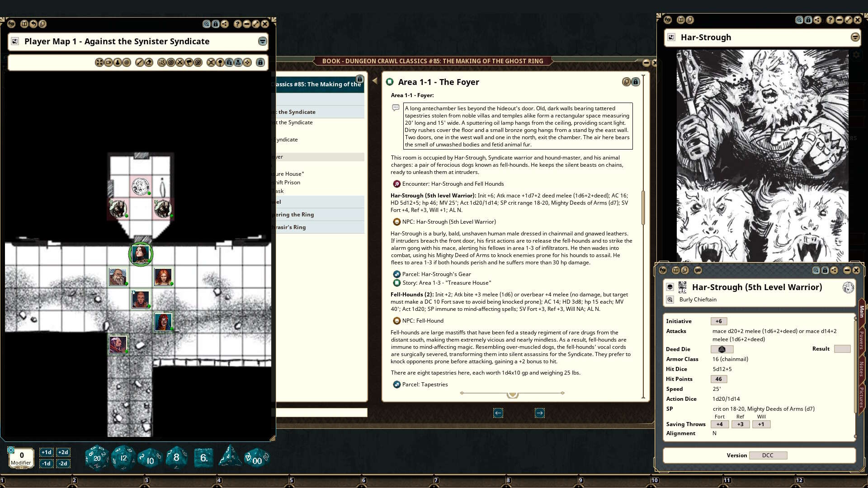Click the Deed Die Result field
Image resolution: width=868 pixels, height=488 pixels.
(x=842, y=349)
